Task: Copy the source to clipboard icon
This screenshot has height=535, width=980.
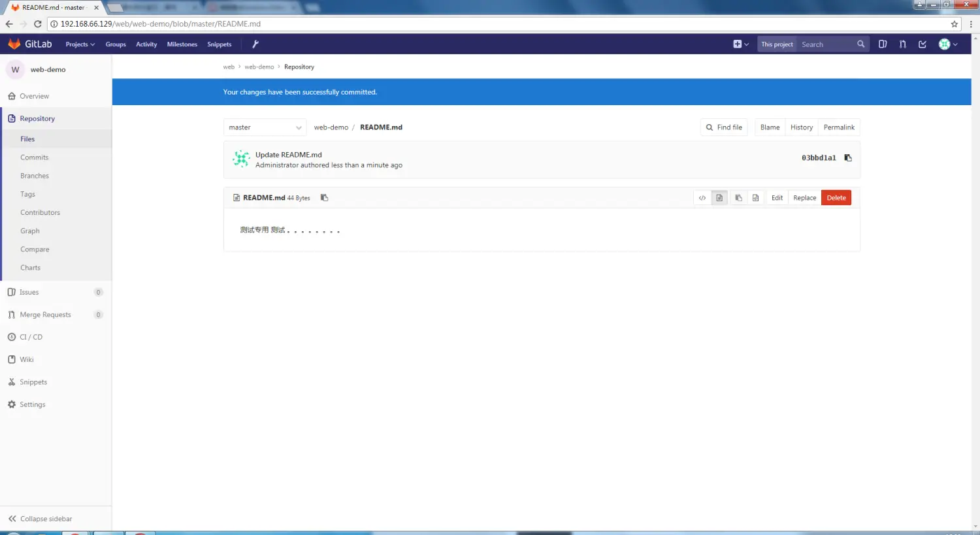Action: click(x=739, y=198)
